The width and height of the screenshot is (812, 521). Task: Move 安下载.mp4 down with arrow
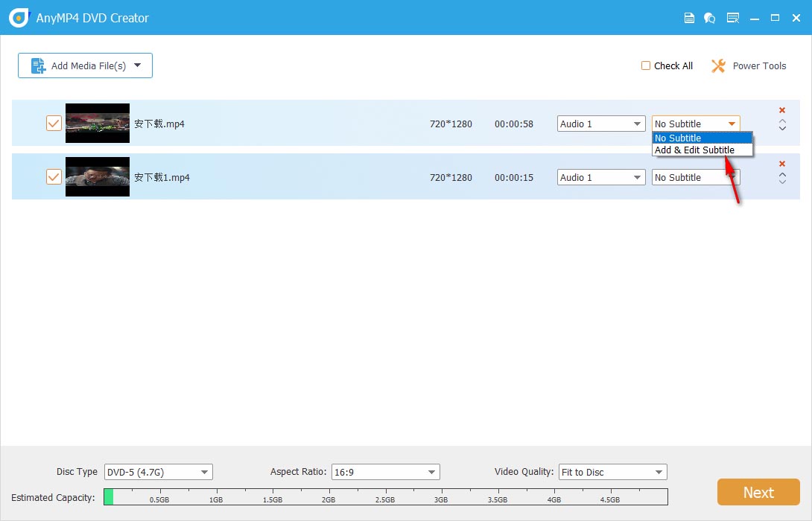pos(782,128)
